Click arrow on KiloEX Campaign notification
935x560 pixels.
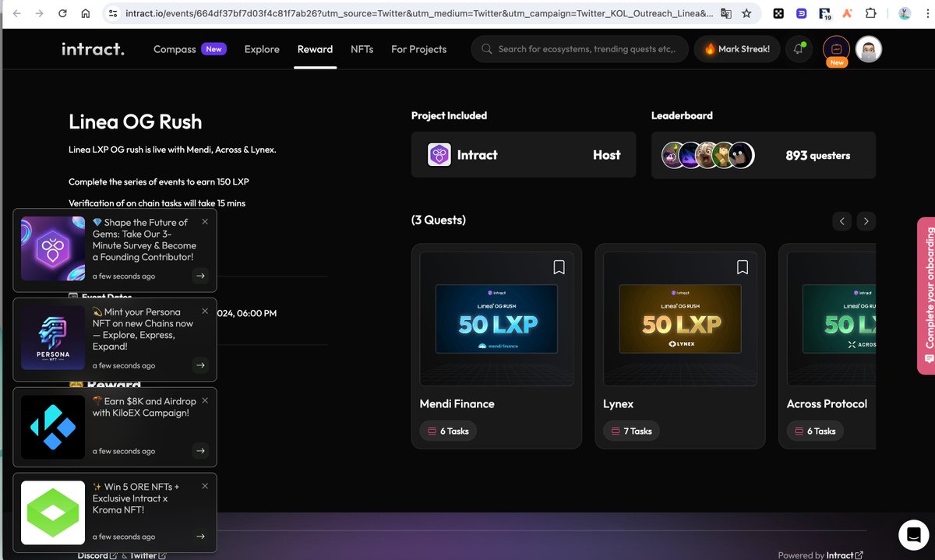click(200, 451)
